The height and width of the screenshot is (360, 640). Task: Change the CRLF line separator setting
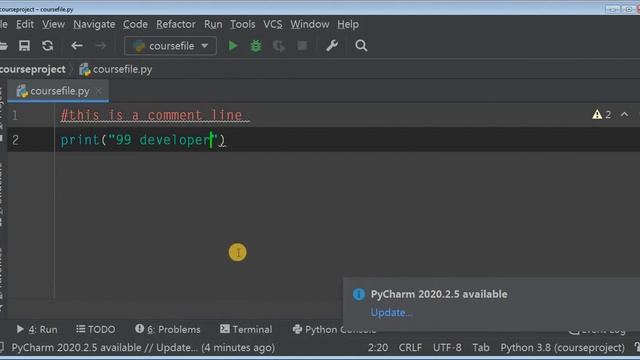pyautogui.click(x=410, y=348)
